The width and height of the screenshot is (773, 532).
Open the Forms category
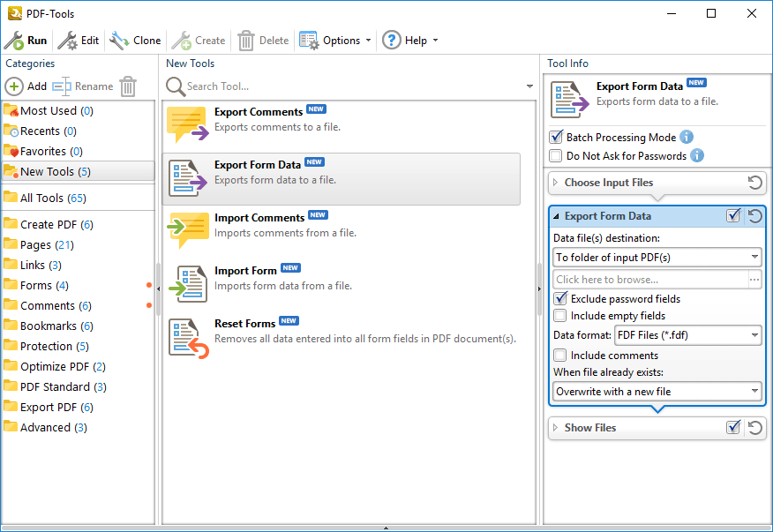click(78, 285)
